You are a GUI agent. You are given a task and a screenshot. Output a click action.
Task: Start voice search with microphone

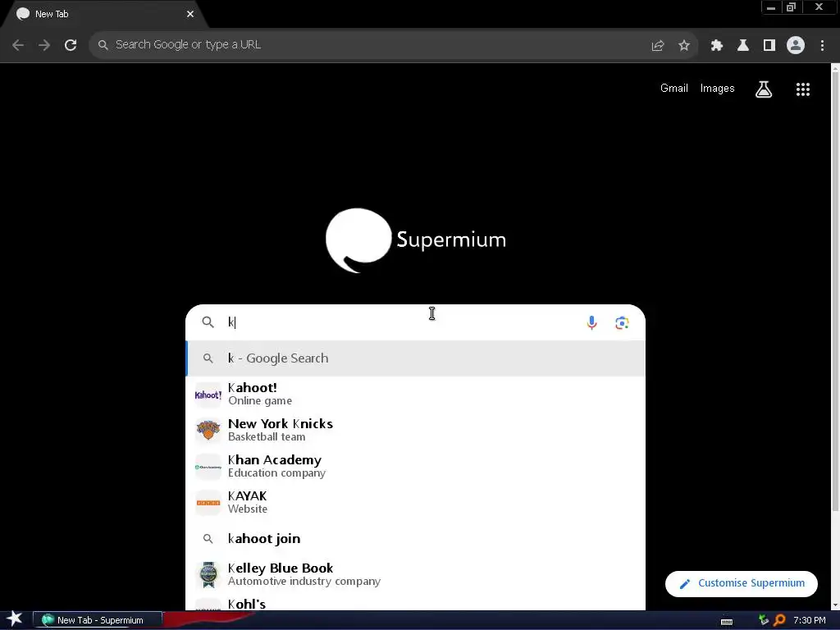point(591,322)
